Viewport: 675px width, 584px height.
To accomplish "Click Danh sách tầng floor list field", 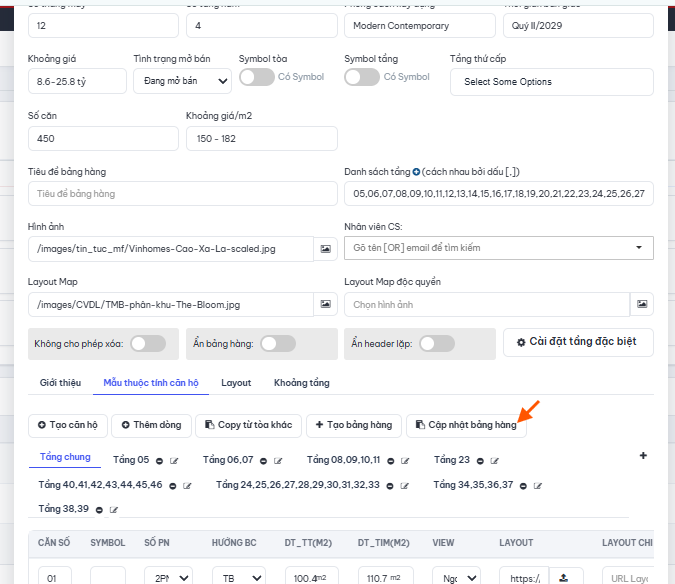I will pyautogui.click(x=499, y=194).
